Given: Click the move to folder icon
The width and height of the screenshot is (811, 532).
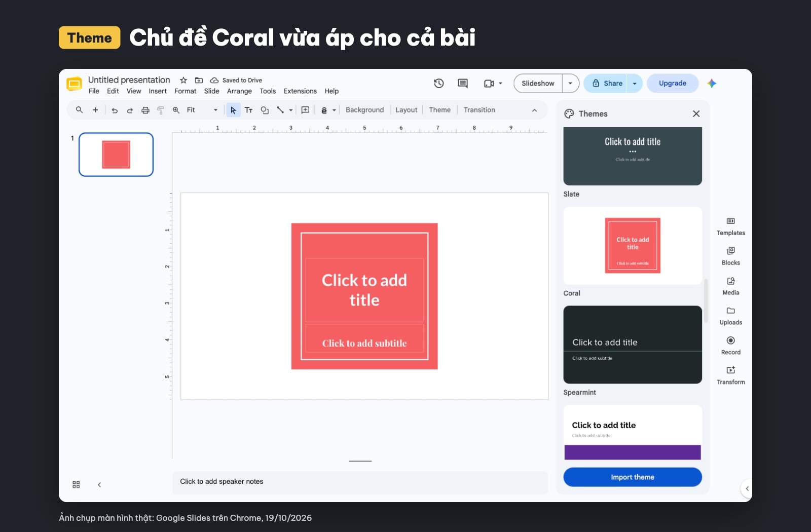Looking at the screenshot, I should (199, 80).
